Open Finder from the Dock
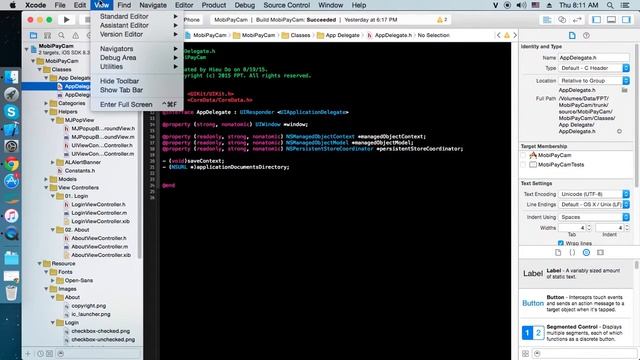640x360 pixels. (x=11, y=77)
